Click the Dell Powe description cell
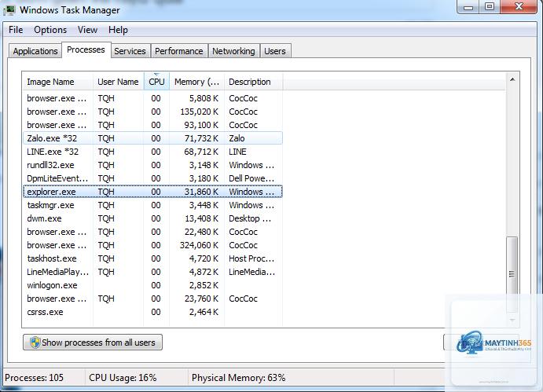543x392 pixels. [x=251, y=178]
